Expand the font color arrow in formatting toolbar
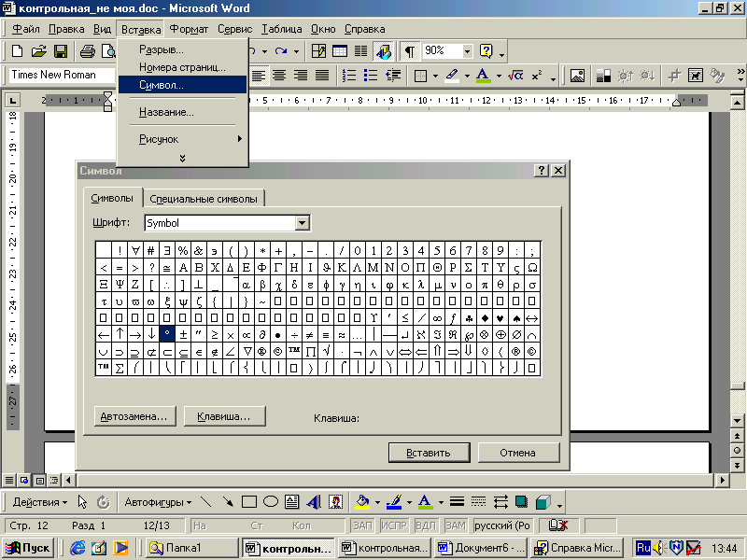 [x=499, y=76]
